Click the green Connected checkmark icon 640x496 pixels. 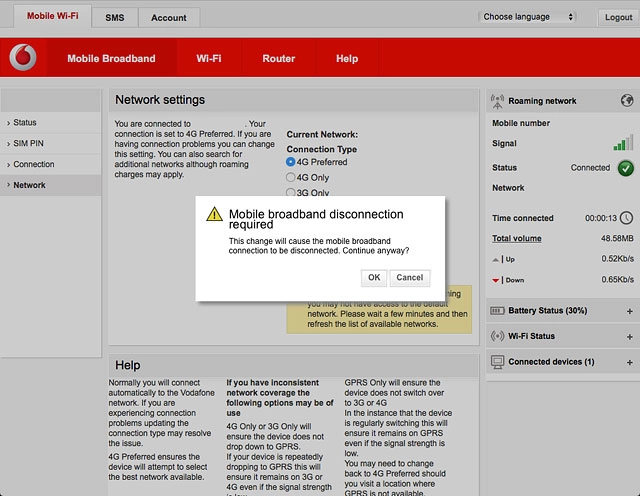626,168
